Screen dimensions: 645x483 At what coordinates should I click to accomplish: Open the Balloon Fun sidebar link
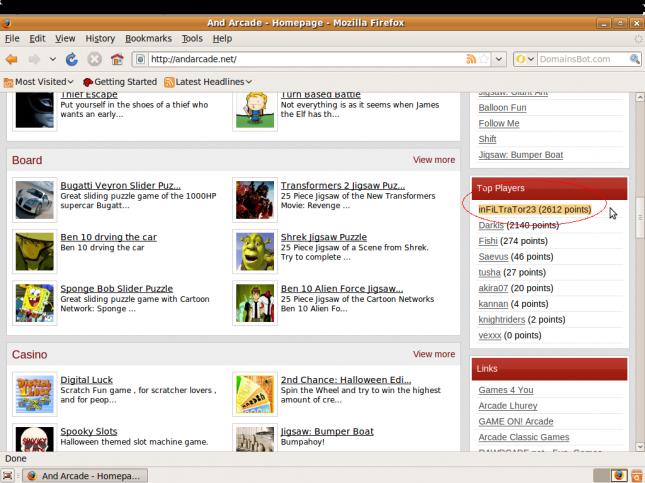coord(502,108)
